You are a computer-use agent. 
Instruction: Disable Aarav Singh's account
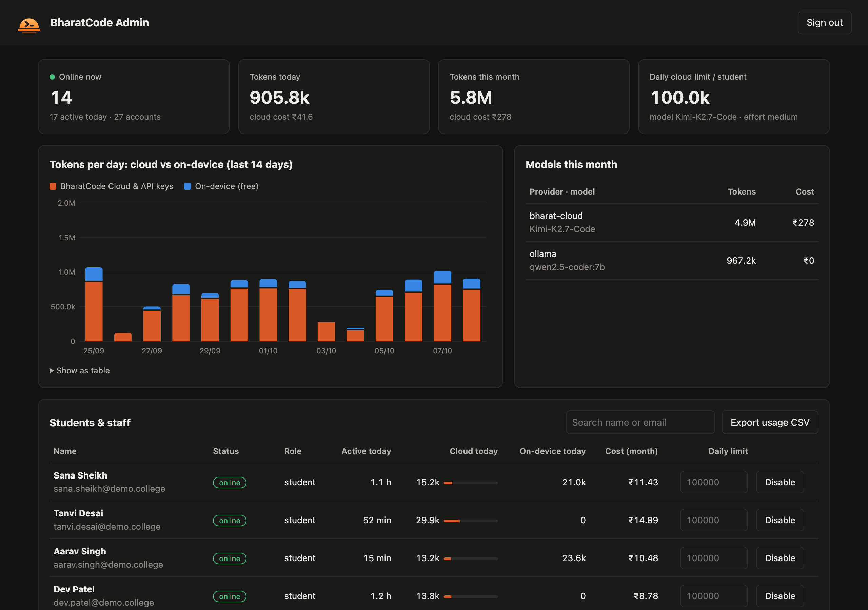point(780,558)
